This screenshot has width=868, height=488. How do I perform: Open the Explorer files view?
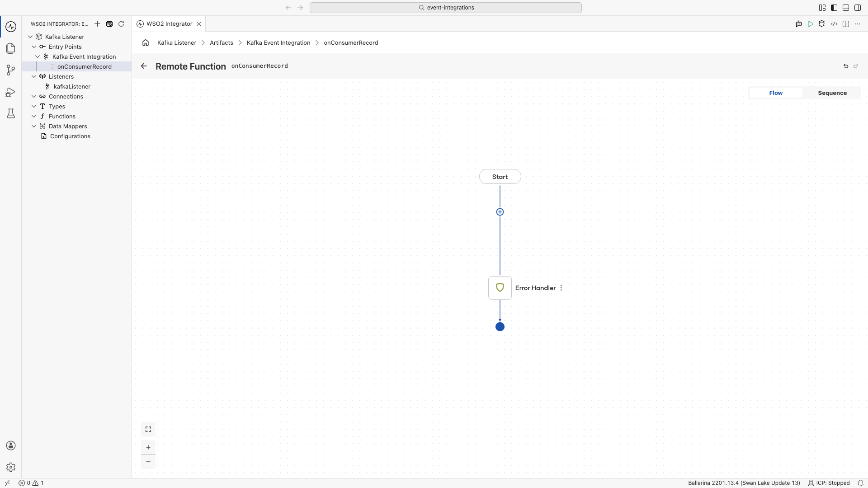point(11,48)
